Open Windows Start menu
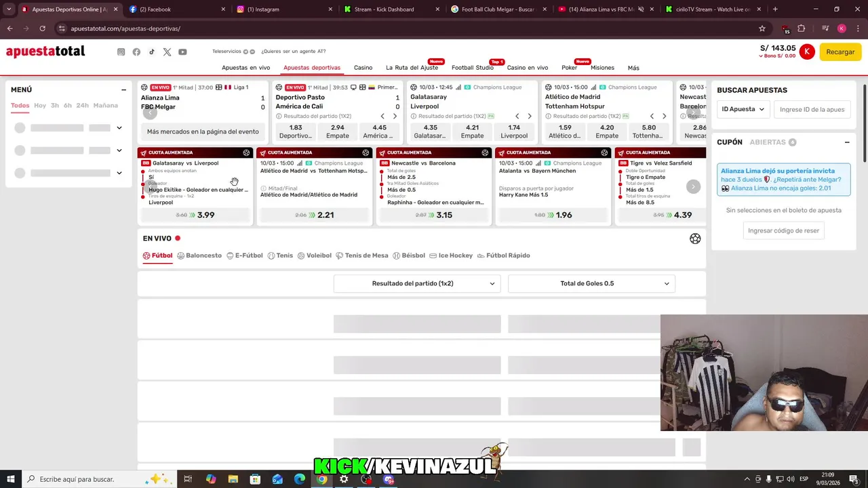 (x=10, y=479)
